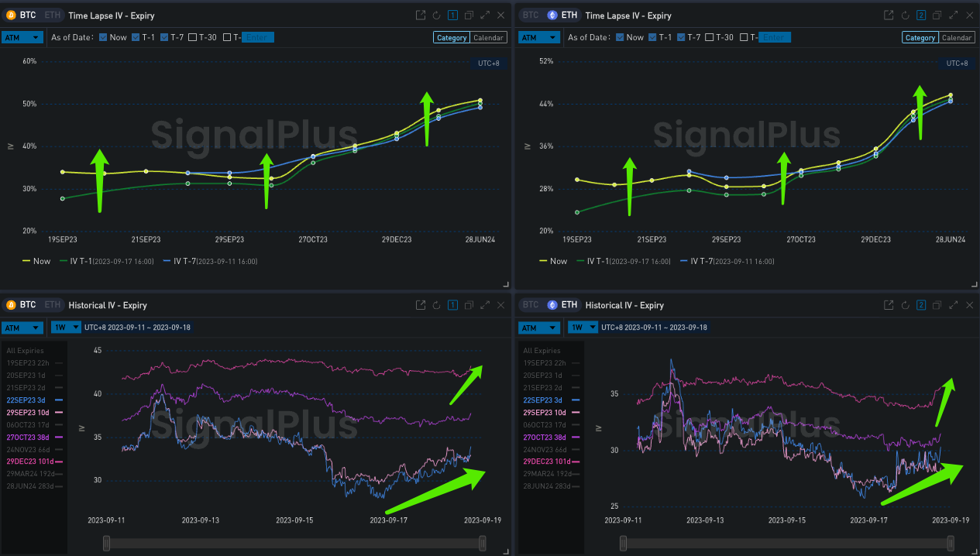Click group number 2 icon on ETH Historical IV panel
The height and width of the screenshot is (556, 980).
coord(921,305)
